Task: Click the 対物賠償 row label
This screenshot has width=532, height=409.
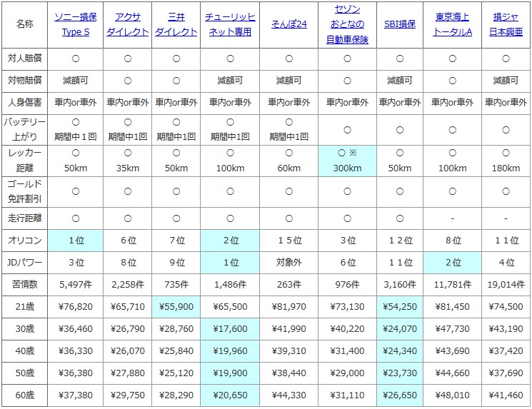Action: tap(24, 81)
